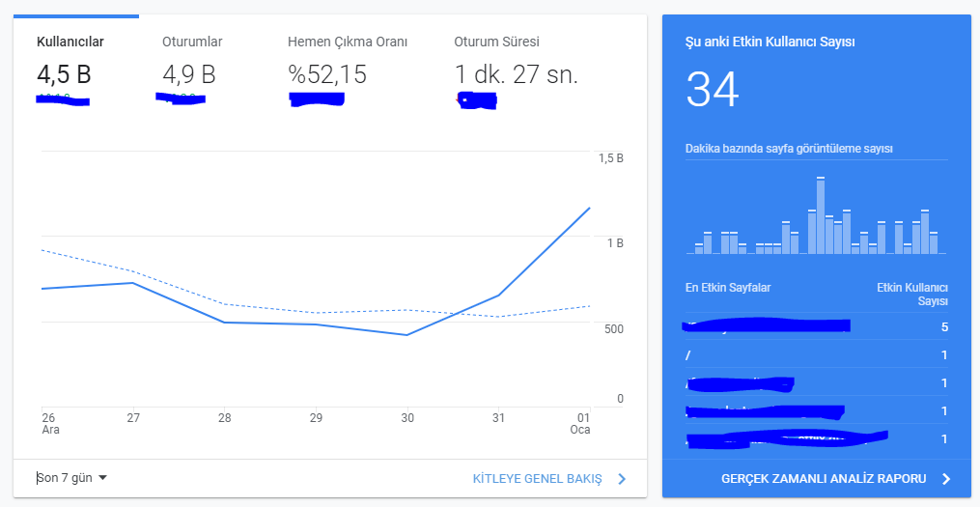
Task: Click the dropdown arrow beside Son 7 gün
Action: coord(103,478)
